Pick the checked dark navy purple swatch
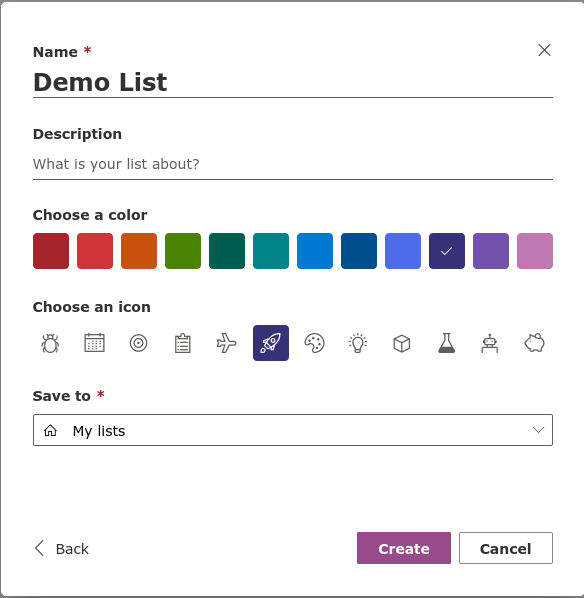The height and width of the screenshot is (598, 584). [x=447, y=251]
